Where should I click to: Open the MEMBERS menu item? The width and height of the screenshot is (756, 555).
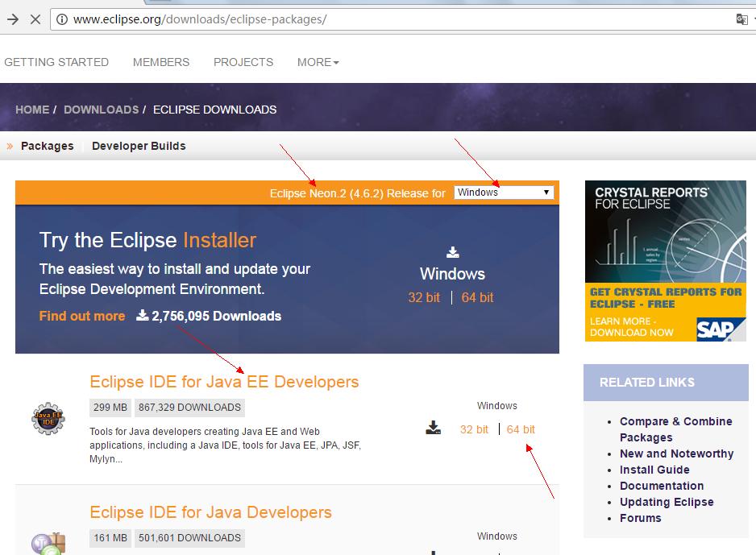161,62
